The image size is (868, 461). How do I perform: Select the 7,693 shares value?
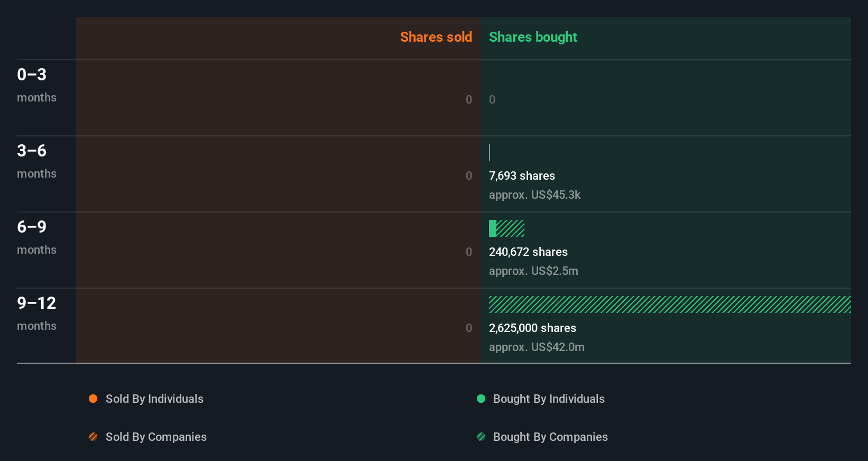coord(522,176)
